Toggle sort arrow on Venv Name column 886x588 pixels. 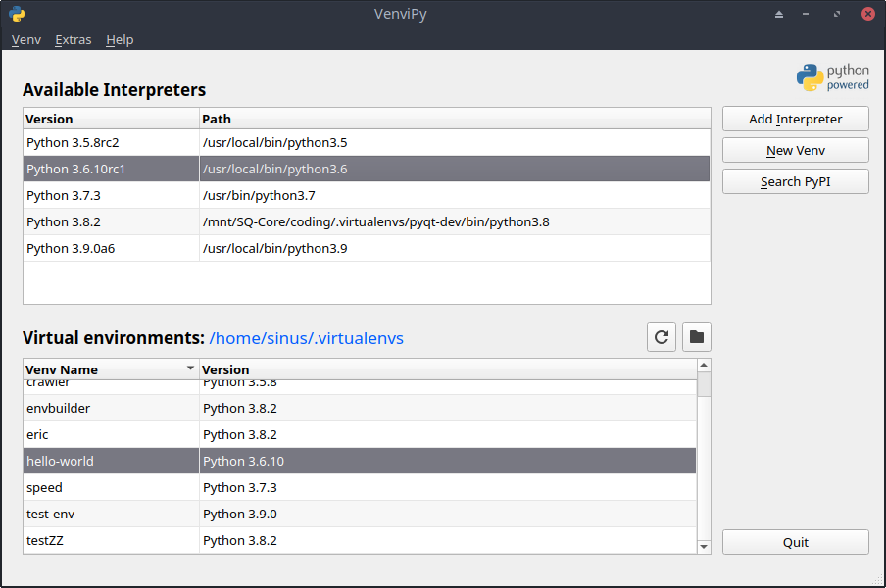point(190,368)
